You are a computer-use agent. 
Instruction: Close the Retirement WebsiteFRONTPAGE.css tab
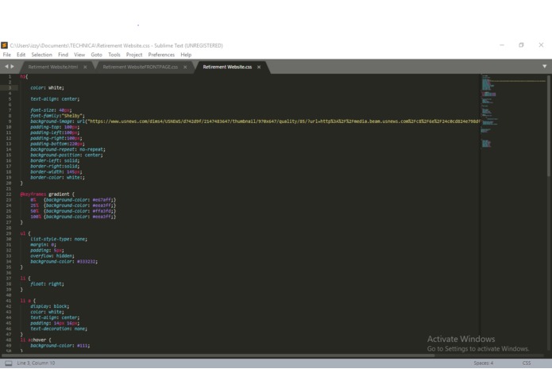[x=185, y=67]
